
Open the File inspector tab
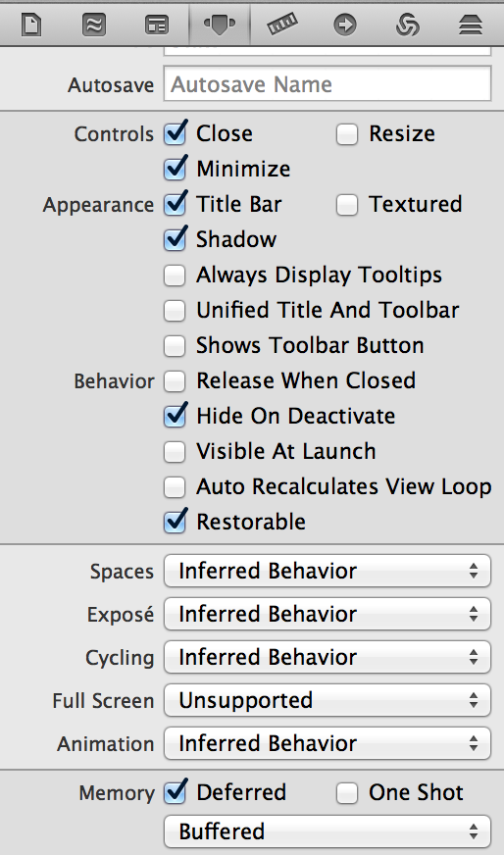click(x=31, y=25)
